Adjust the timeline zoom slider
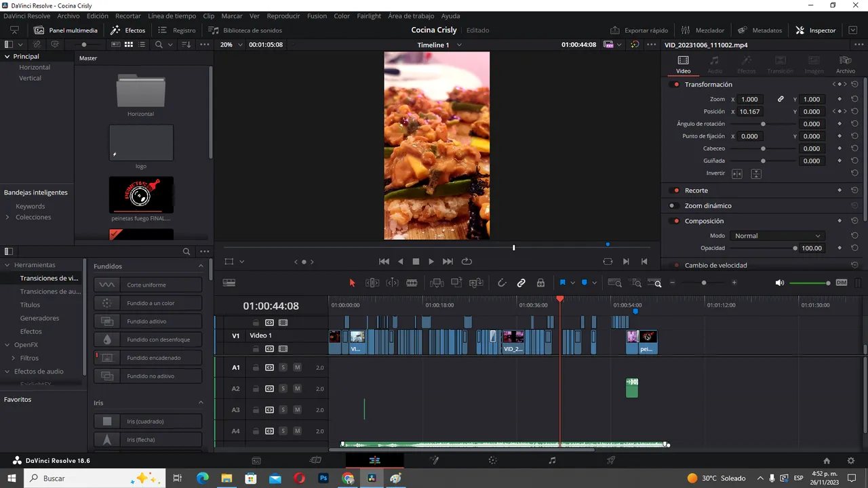Image resolution: width=868 pixels, height=488 pixels. point(703,283)
